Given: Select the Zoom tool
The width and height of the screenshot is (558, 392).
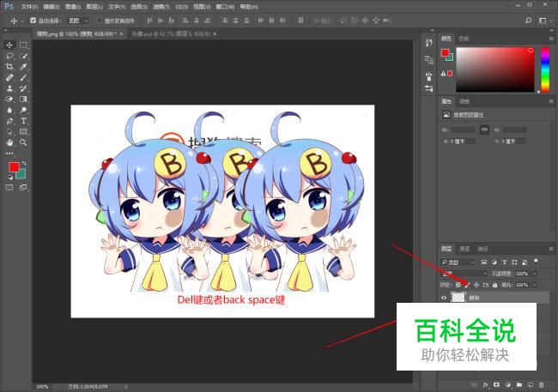Looking at the screenshot, I should 23,142.
